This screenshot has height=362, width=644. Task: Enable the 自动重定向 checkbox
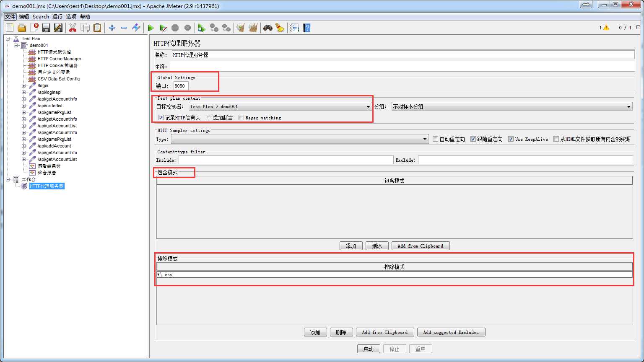click(x=435, y=139)
